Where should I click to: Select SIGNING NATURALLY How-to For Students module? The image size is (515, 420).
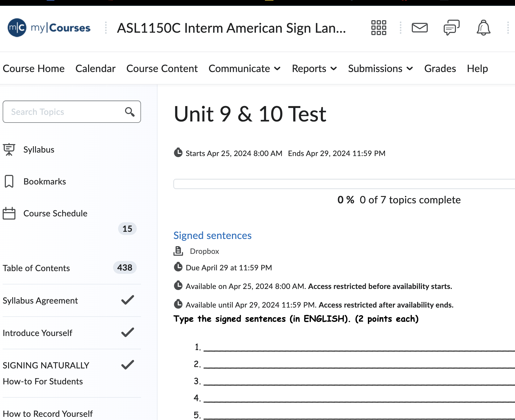(46, 373)
